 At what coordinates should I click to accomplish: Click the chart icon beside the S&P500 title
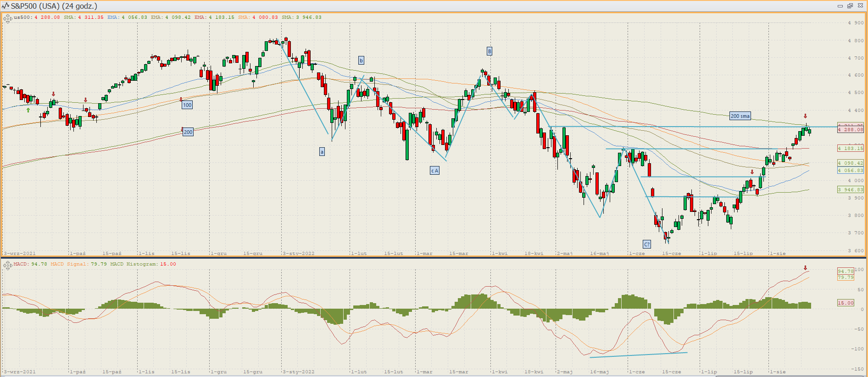pyautogui.click(x=6, y=6)
